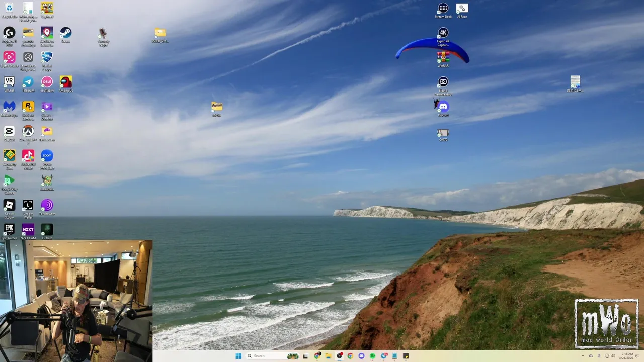Image resolution: width=644 pixels, height=362 pixels.
Task: Open volume control in system tray
Action: (x=613, y=356)
